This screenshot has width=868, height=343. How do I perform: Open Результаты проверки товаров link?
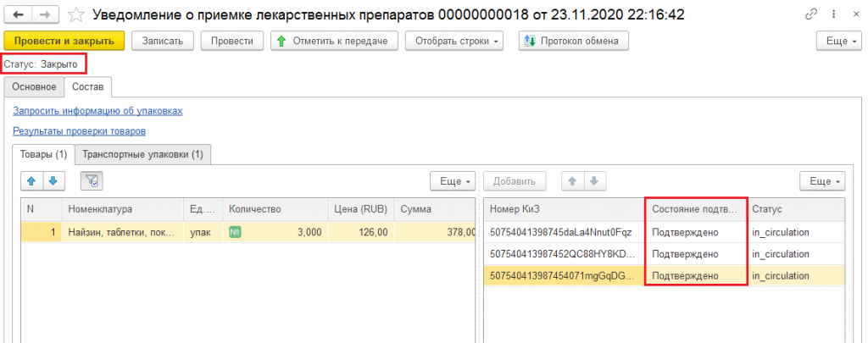click(x=79, y=131)
